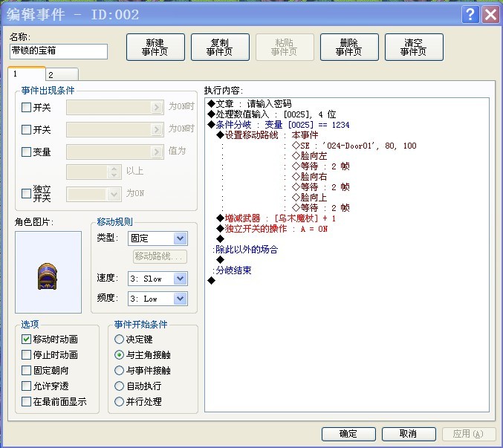Check 在最前面显示 option
Screen dimensions: 503x448
pos(26,401)
